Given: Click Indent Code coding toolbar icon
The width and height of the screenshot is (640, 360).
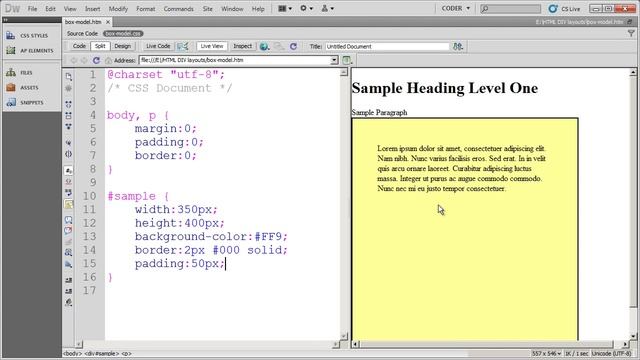Looking at the screenshot, I should click(69, 280).
